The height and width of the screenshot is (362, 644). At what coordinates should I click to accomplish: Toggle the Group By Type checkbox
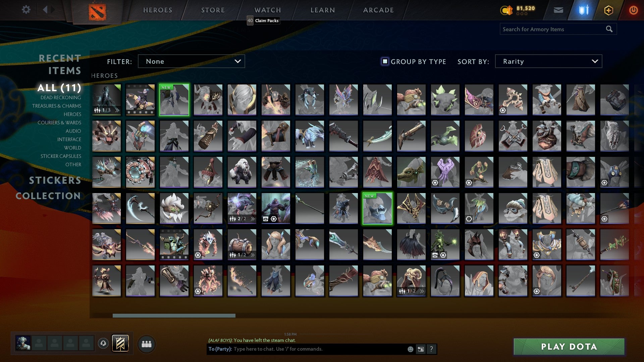pyautogui.click(x=385, y=61)
